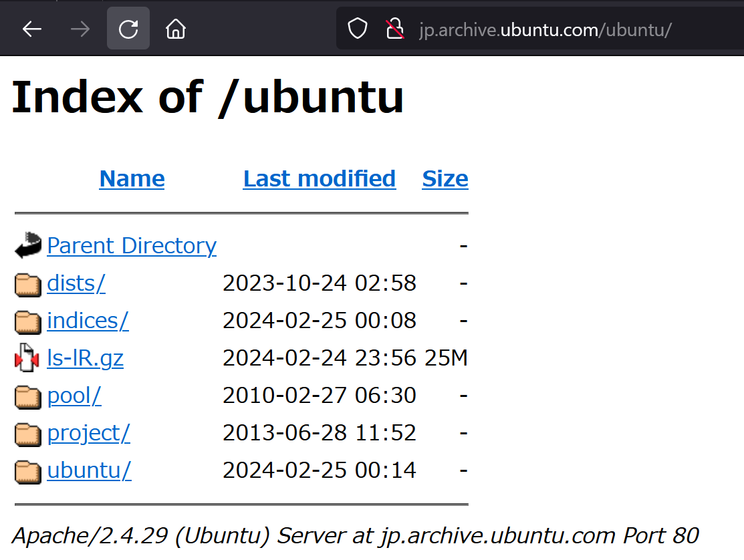This screenshot has width=744, height=560.
Task: Click the indices folder icon
Action: pos(27,321)
